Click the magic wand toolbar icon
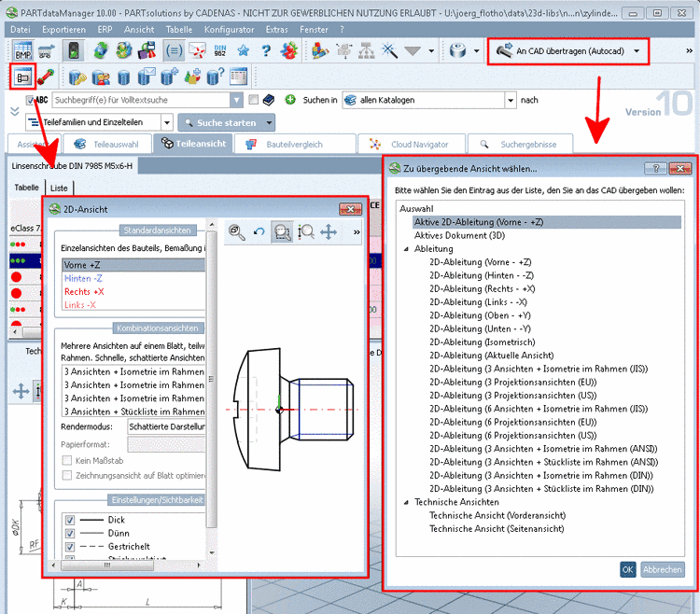700x614 pixels. 389,50
